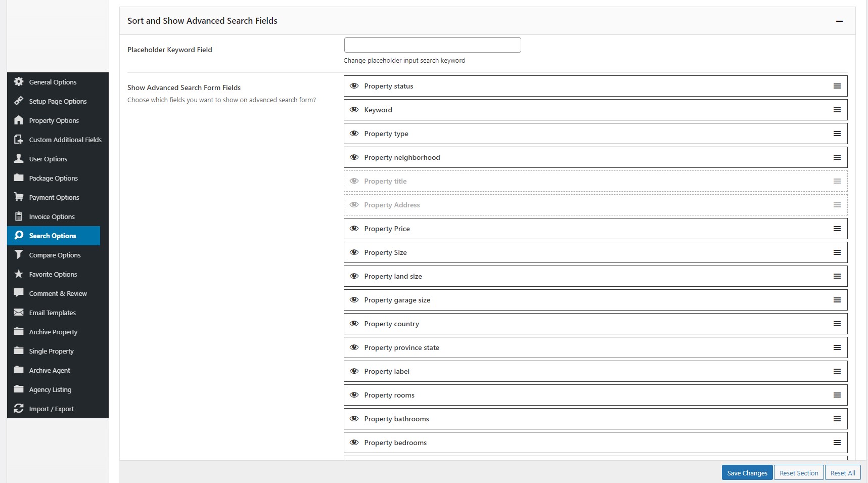868x483 pixels.
Task: Click the Reset Section button
Action: point(799,473)
